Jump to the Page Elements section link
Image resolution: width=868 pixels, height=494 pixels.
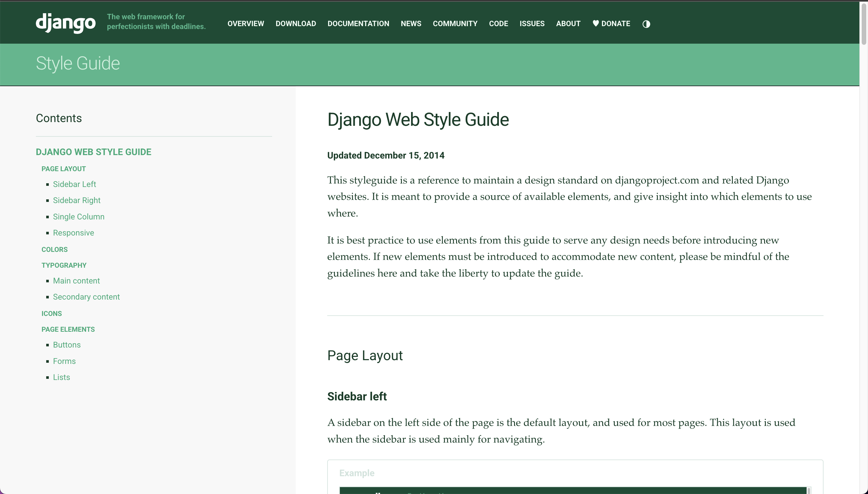tap(68, 329)
